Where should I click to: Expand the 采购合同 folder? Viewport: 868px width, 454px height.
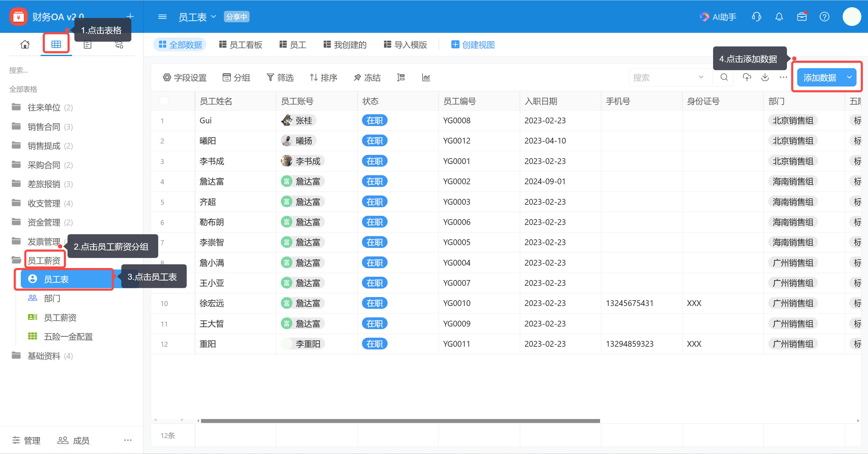point(42,165)
